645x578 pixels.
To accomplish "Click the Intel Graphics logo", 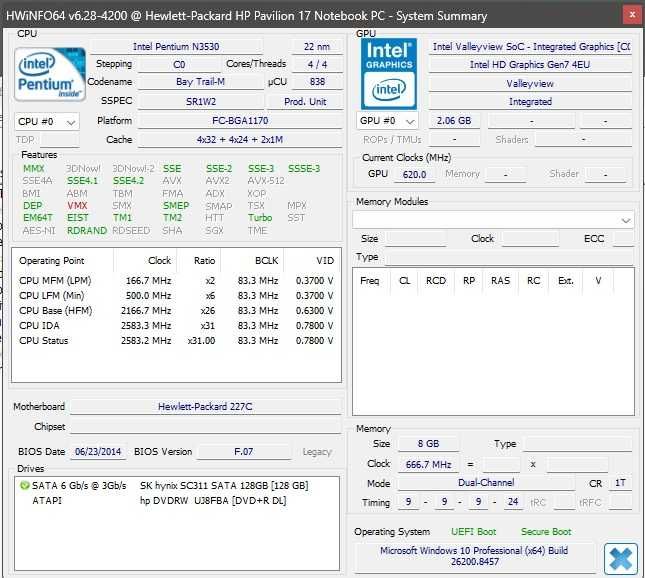I will (389, 74).
